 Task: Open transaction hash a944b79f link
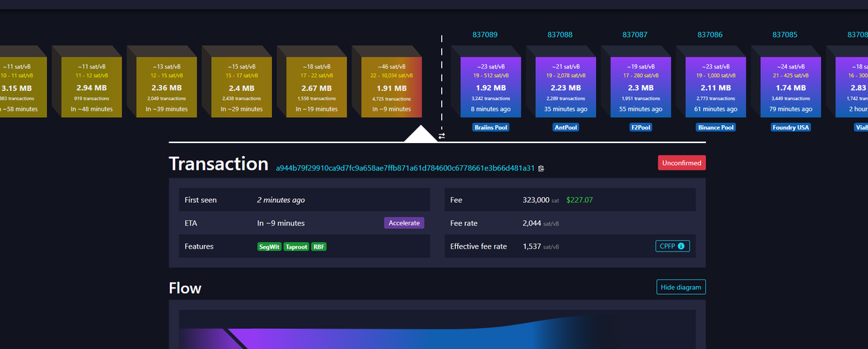click(x=405, y=168)
